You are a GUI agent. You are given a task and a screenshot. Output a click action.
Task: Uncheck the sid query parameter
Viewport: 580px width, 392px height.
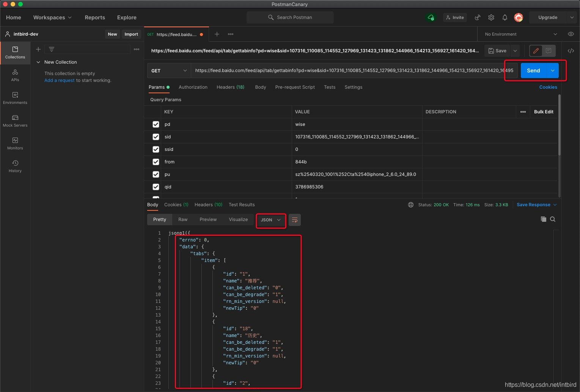[156, 137]
